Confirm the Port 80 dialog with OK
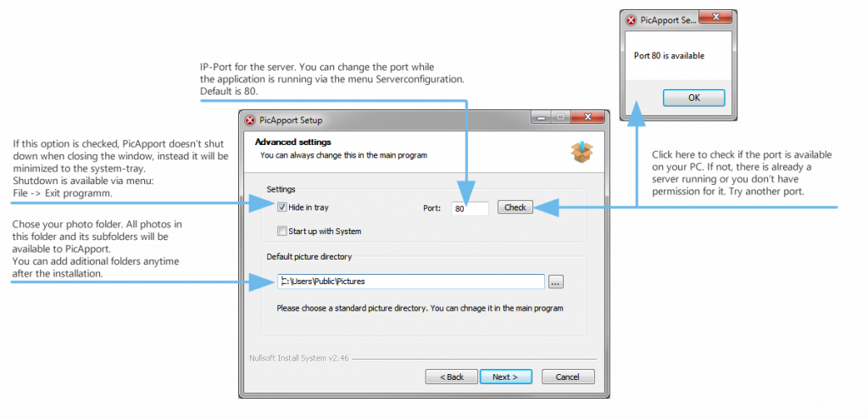The height and width of the screenshot is (419, 868). [693, 98]
